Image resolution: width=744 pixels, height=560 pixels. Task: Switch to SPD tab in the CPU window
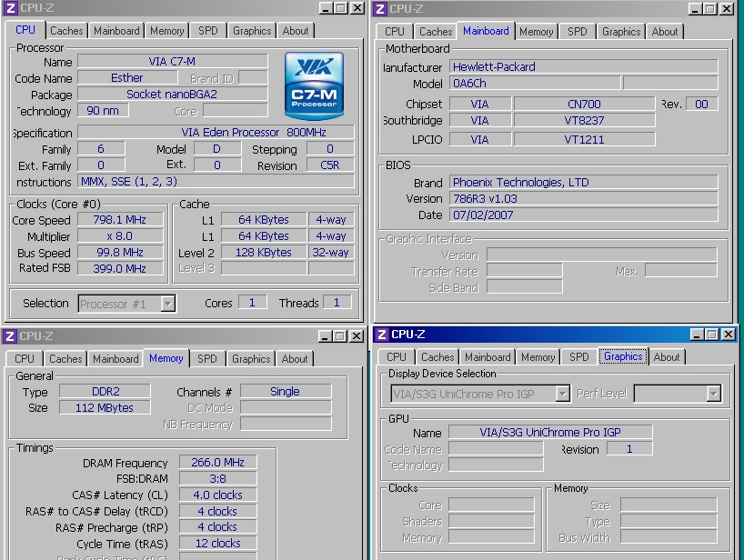[x=207, y=31]
